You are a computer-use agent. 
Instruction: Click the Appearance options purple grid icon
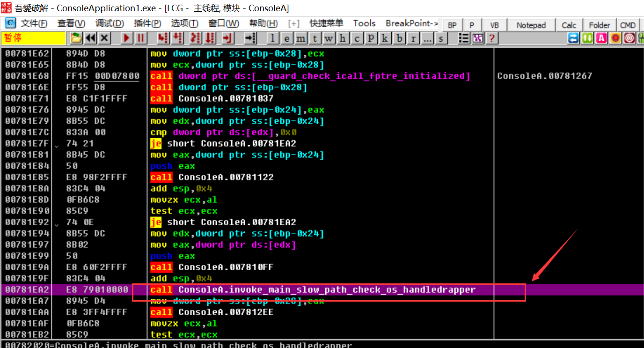tap(477, 38)
